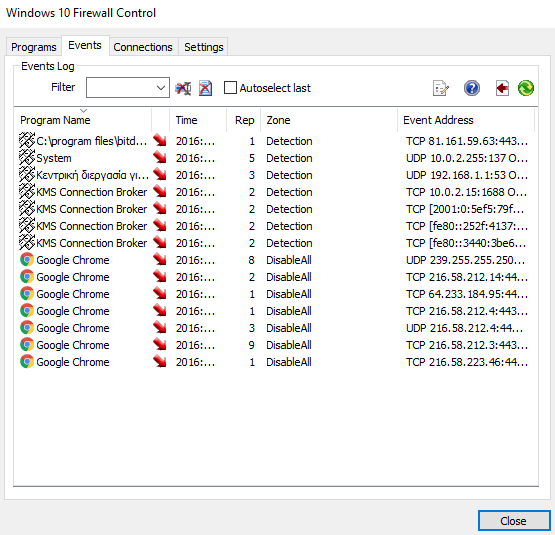Click KMS Connection Broker icon for 10.0.2.15 row

27,192
